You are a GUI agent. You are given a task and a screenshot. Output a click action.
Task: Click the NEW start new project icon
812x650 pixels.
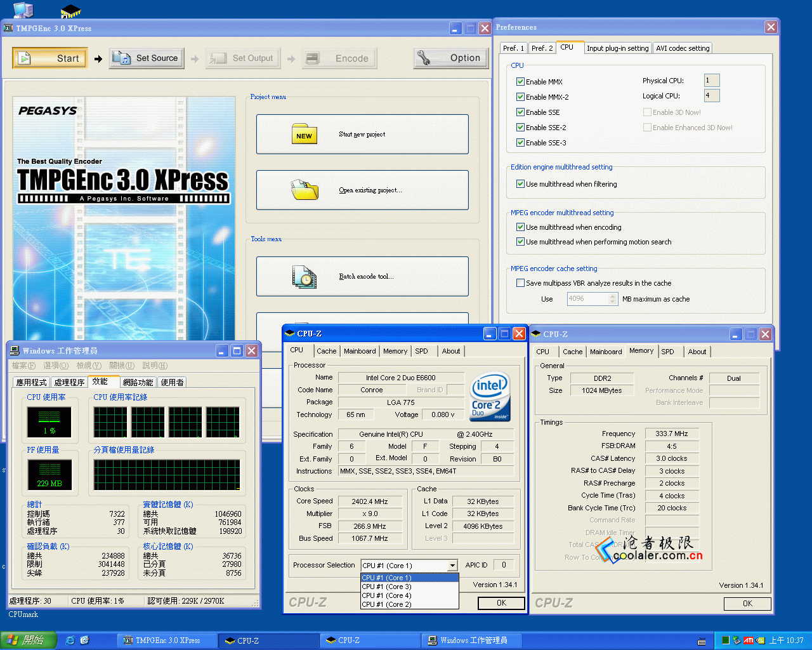click(304, 134)
